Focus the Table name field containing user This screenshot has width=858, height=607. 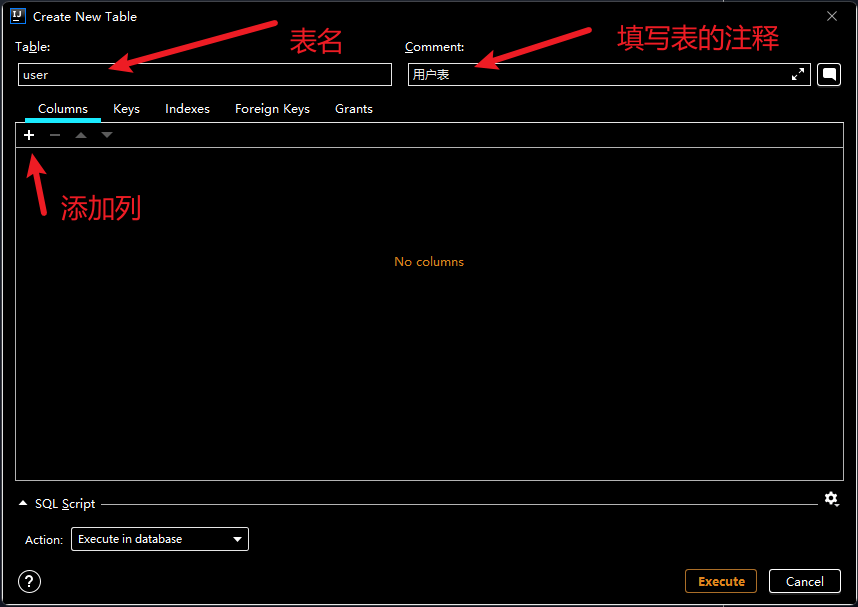(x=204, y=75)
